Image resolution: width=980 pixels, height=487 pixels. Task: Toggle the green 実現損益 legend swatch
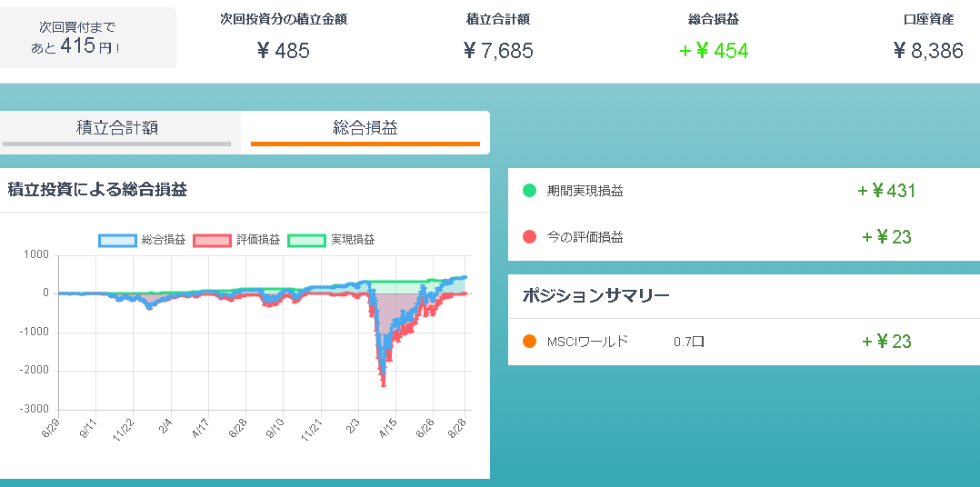(x=307, y=240)
